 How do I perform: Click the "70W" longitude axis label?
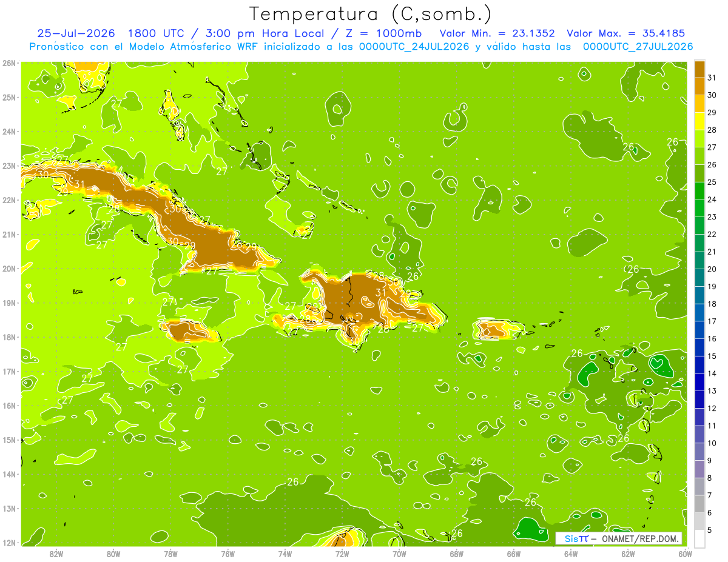[x=399, y=554]
